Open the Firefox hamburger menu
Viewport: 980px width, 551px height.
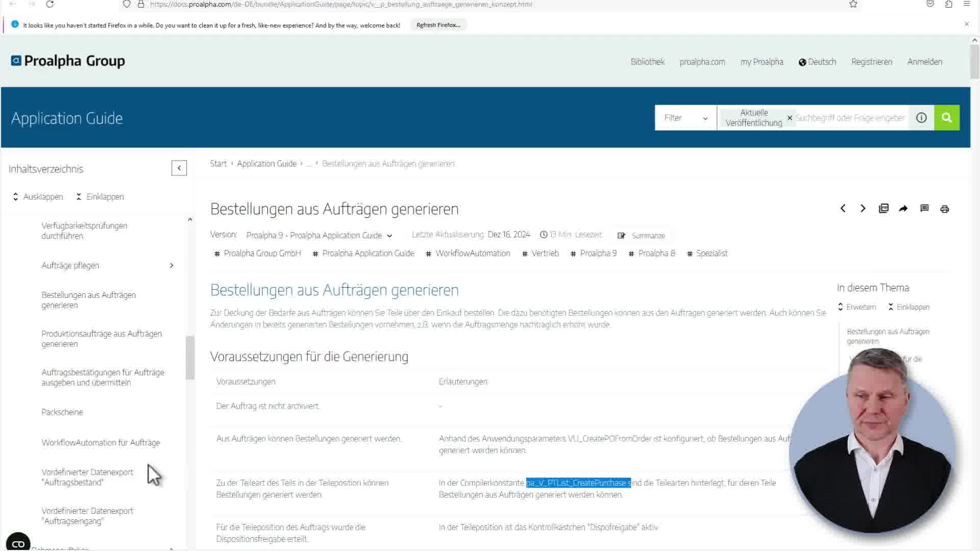pos(967,4)
